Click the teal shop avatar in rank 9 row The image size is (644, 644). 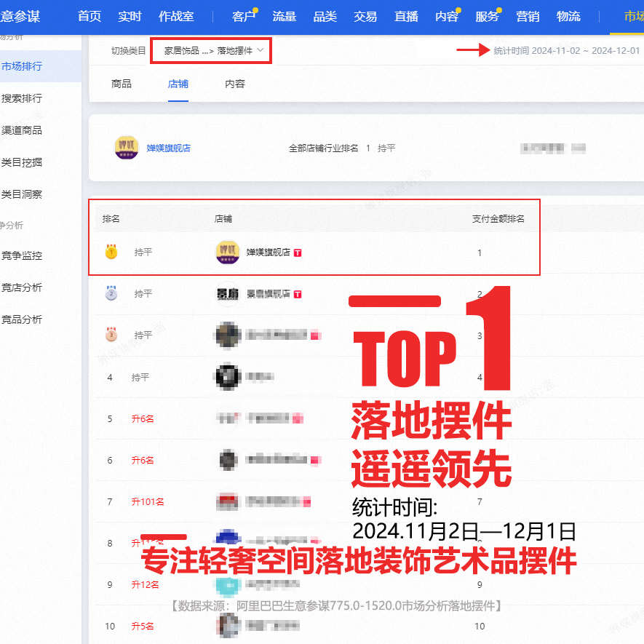click(x=228, y=585)
